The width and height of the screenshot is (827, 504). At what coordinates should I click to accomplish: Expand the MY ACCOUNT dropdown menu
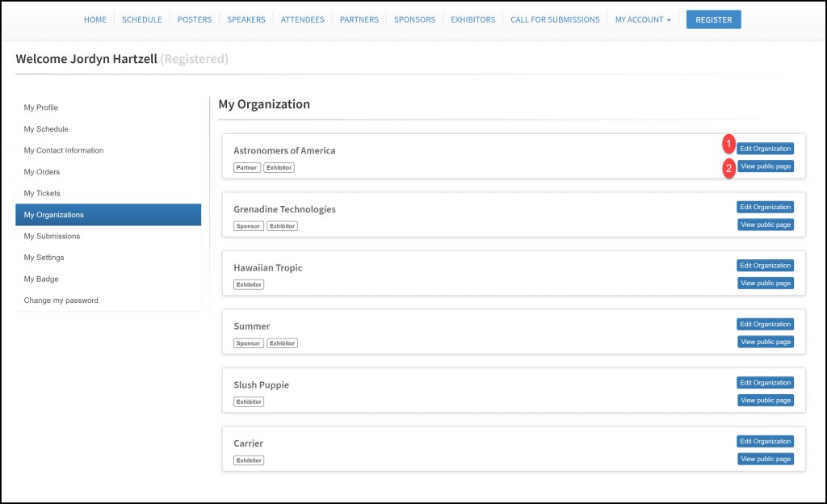click(642, 19)
